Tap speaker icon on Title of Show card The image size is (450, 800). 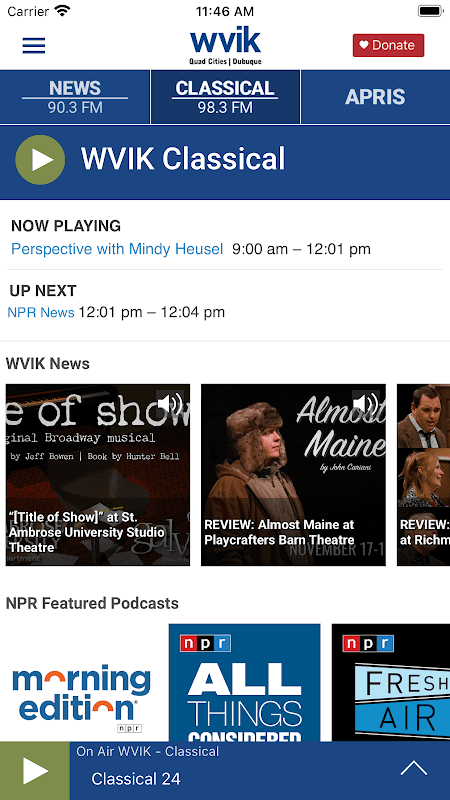click(170, 404)
